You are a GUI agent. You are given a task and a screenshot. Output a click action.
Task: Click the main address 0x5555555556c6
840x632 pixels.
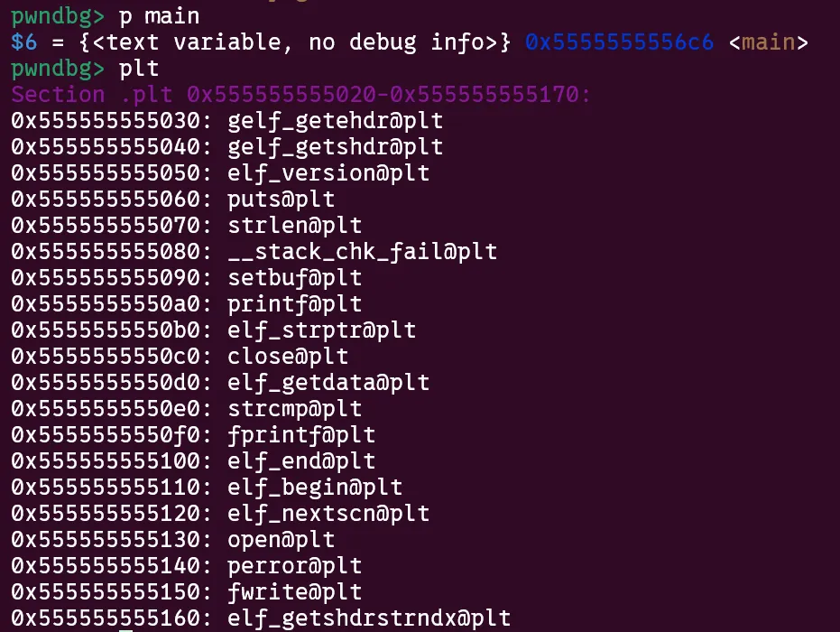pyautogui.click(x=619, y=42)
